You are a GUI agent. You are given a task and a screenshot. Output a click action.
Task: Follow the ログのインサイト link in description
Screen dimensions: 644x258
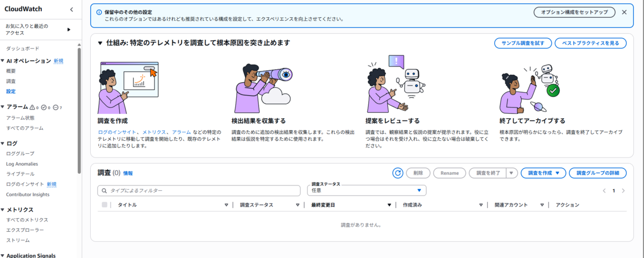point(117,132)
